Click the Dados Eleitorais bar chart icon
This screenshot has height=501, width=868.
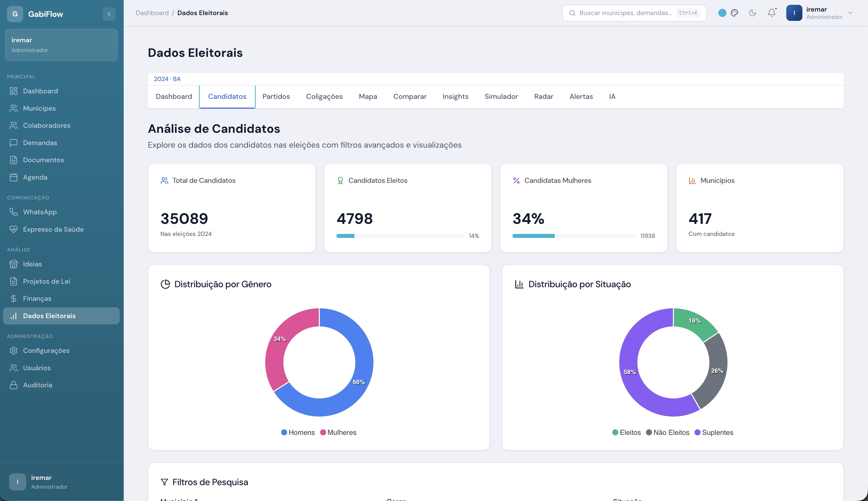point(13,316)
